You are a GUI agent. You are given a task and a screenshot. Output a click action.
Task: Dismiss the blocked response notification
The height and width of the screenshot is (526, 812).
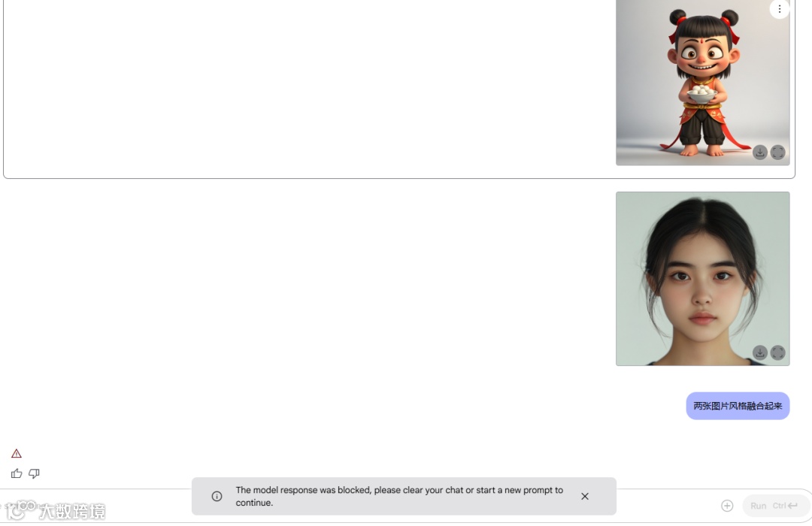585,497
